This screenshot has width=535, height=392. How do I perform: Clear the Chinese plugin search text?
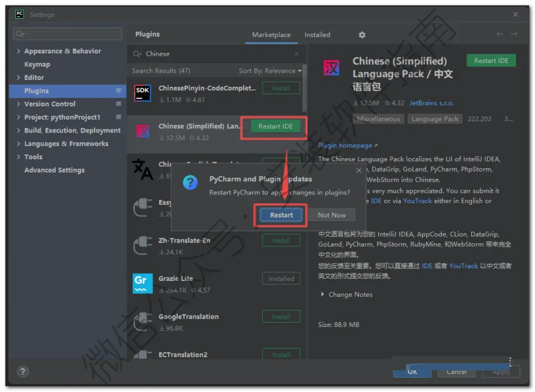coord(297,54)
